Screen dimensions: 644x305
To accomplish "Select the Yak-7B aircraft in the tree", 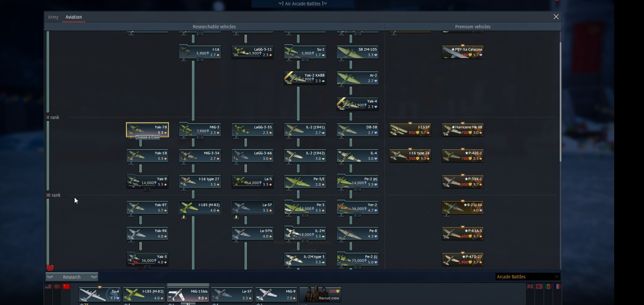I will pos(148,130).
